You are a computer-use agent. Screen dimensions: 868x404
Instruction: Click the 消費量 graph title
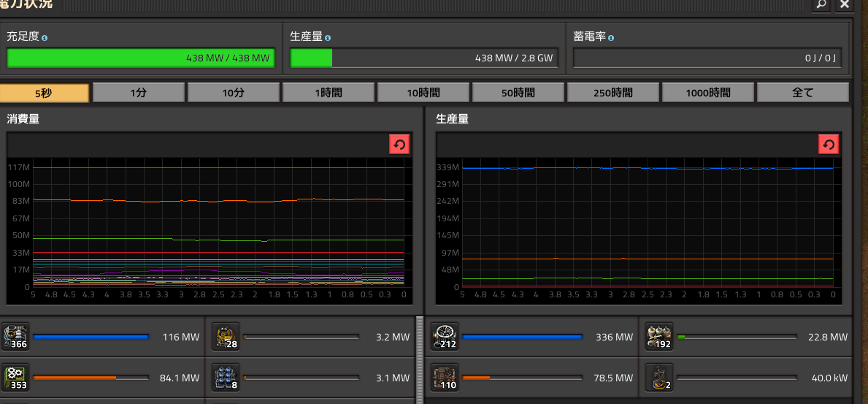23,118
